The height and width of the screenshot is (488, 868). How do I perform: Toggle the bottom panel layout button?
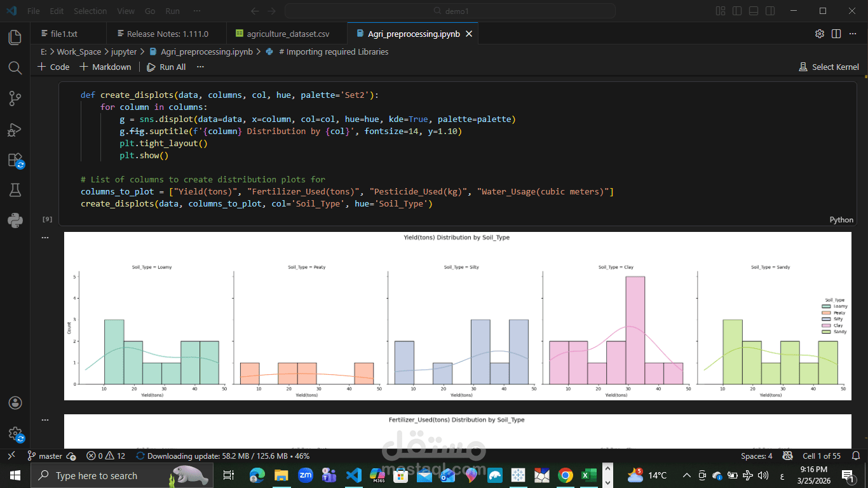[754, 11]
